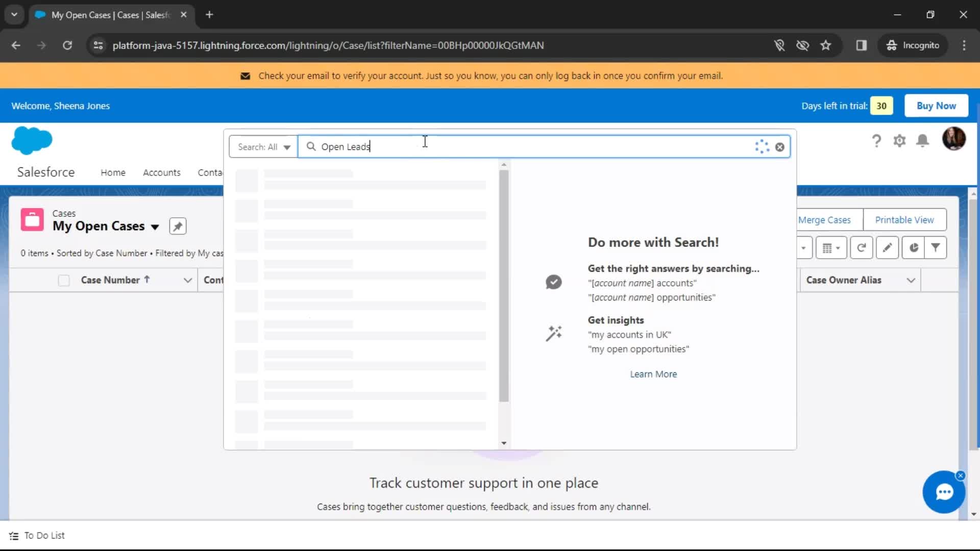Click the Buy Now button
This screenshot has height=551, width=980.
click(x=936, y=106)
